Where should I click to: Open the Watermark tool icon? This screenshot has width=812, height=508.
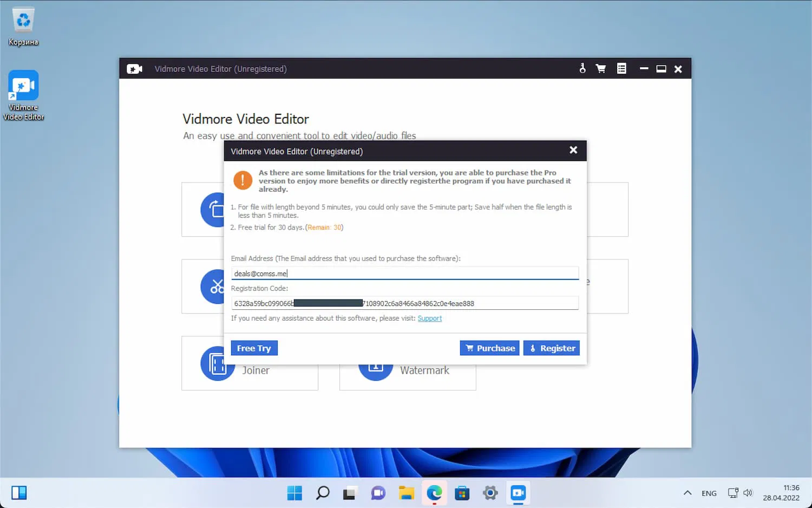tap(376, 372)
